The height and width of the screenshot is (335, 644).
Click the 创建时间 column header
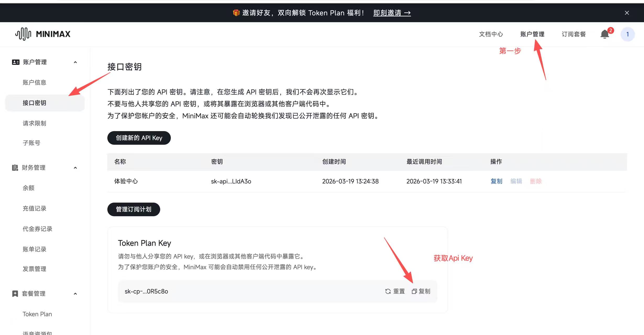coord(334,162)
